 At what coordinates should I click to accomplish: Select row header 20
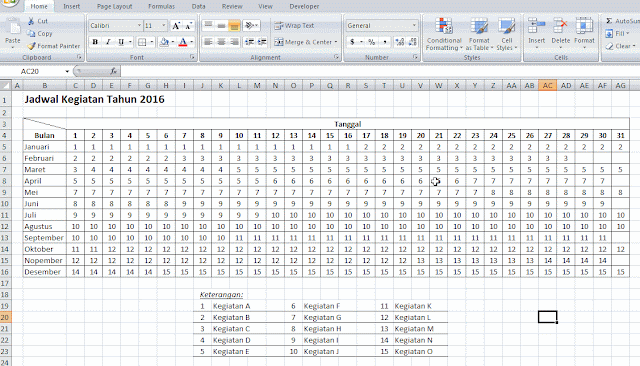click(x=5, y=317)
